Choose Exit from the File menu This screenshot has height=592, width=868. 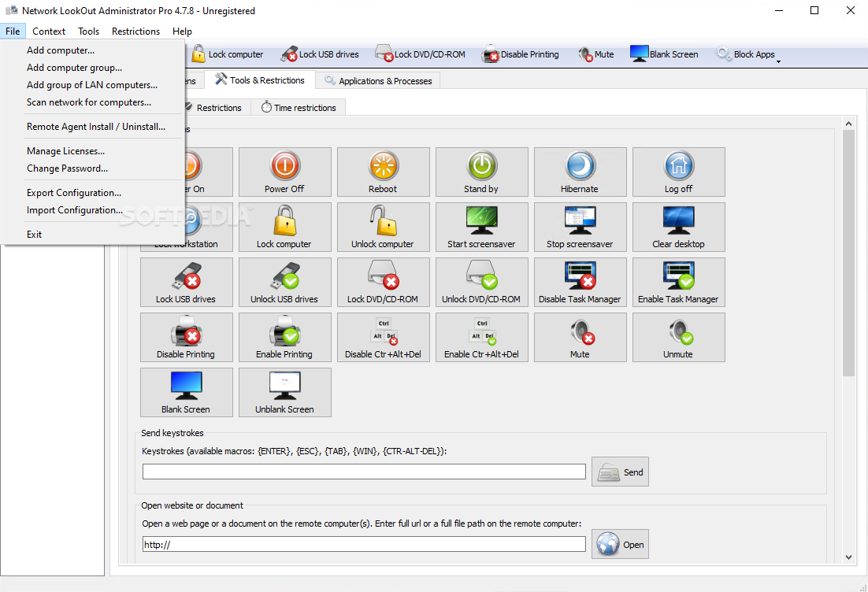[x=92, y=235]
